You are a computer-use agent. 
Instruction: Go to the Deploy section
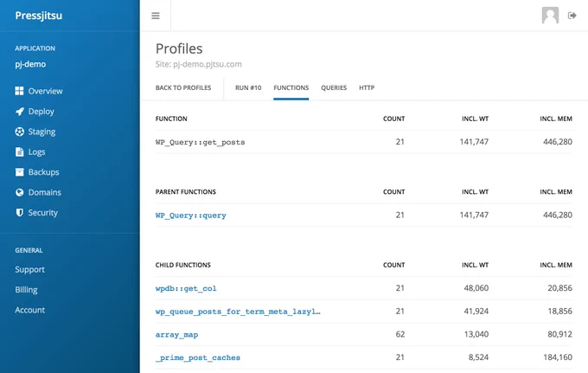pyautogui.click(x=42, y=112)
